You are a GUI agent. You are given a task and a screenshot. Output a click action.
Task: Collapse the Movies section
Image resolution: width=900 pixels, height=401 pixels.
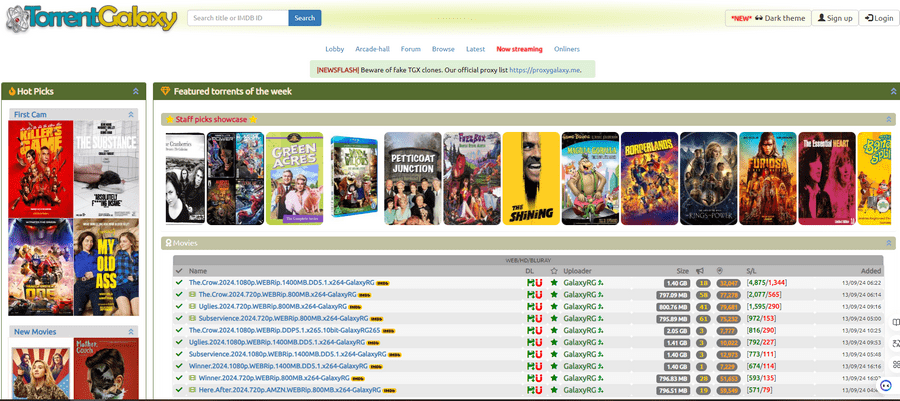(x=886, y=243)
